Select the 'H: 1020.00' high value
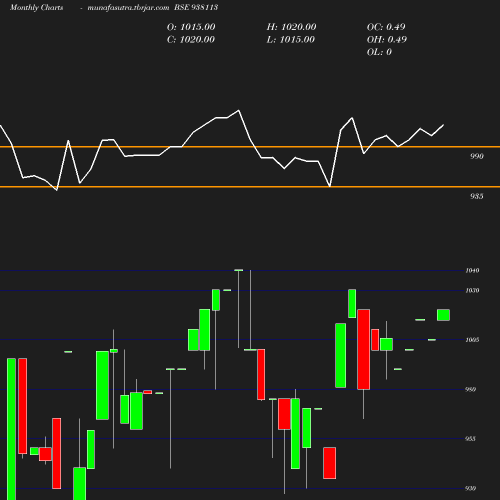This screenshot has width=500, height=500. click(x=291, y=27)
